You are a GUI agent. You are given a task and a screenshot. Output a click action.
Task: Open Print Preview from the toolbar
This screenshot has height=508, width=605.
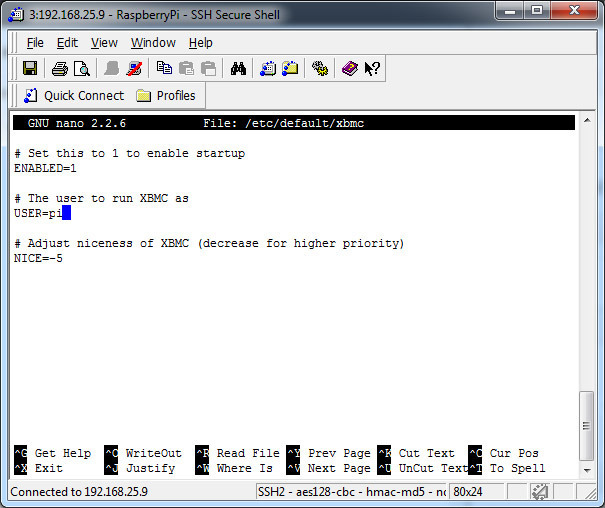82,69
